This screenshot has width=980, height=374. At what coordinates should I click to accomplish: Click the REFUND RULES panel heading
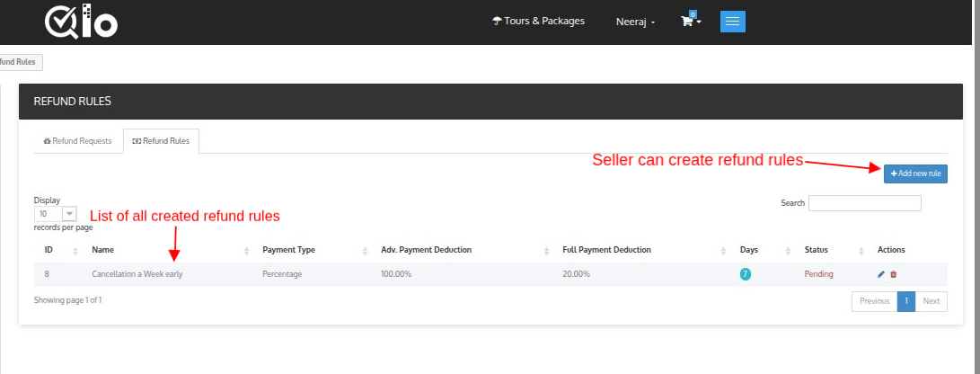[73, 102]
